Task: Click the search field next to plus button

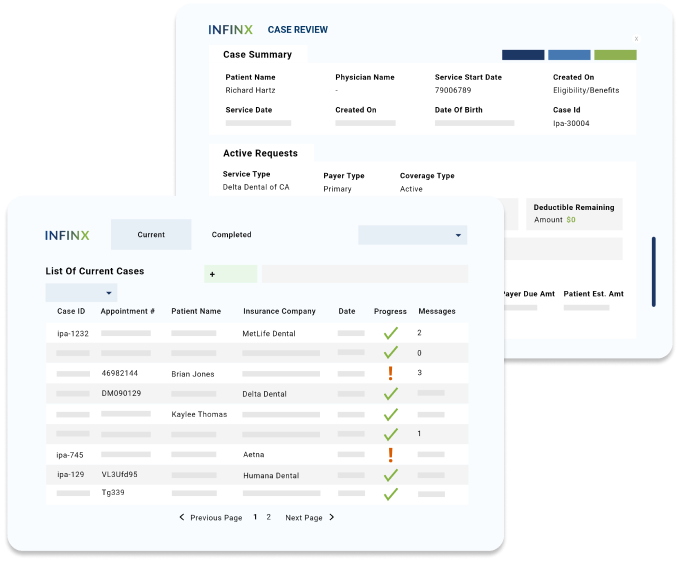Action: click(365, 274)
